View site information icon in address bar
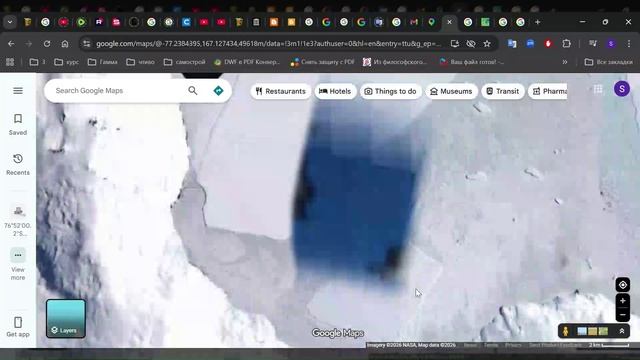 pos(86,44)
